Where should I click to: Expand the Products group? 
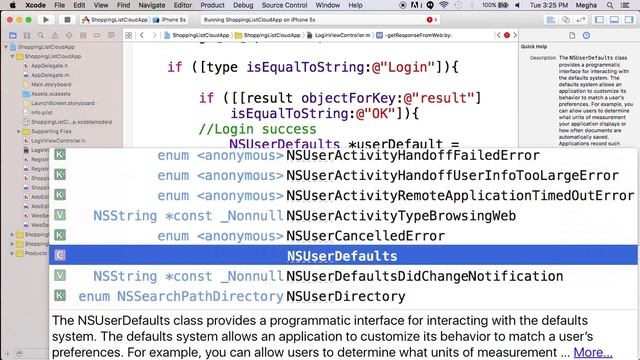point(12,253)
